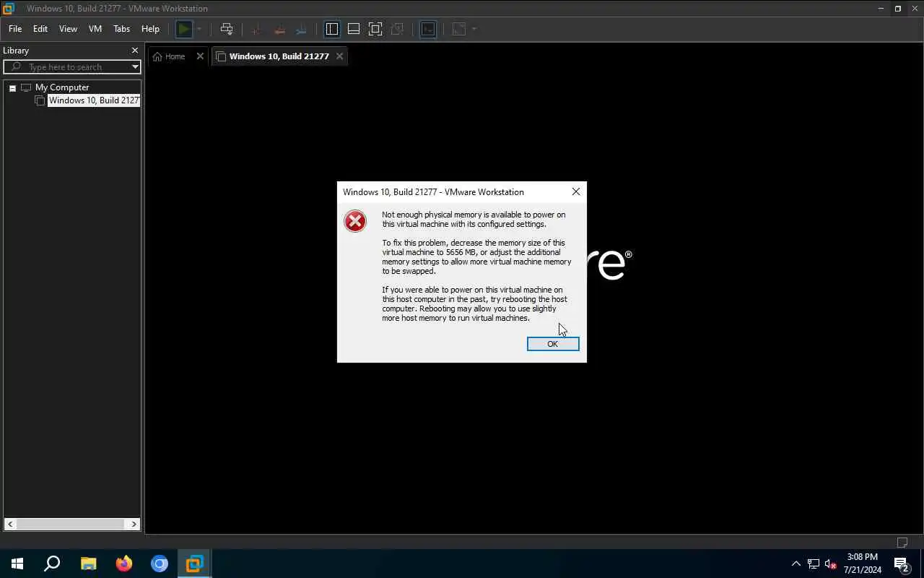Restore down the VMware Workstation window

pyautogui.click(x=898, y=9)
